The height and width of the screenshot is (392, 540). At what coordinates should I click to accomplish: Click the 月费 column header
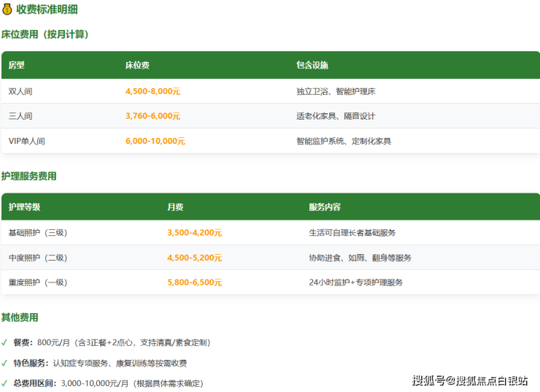(175, 207)
